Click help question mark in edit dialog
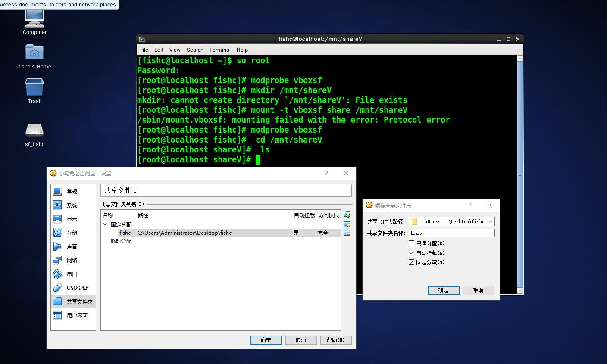Screen dimensions: 607x364 pos(470,205)
